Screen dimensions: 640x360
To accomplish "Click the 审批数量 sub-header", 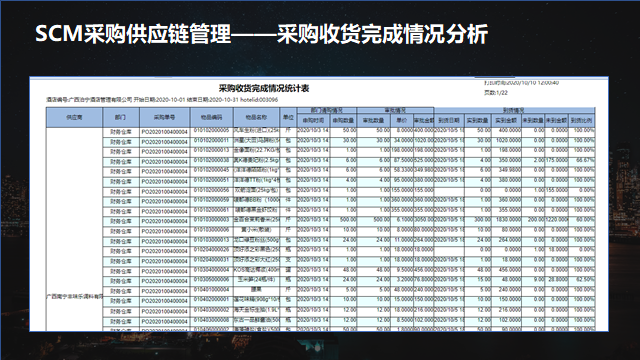I will coord(373,120).
